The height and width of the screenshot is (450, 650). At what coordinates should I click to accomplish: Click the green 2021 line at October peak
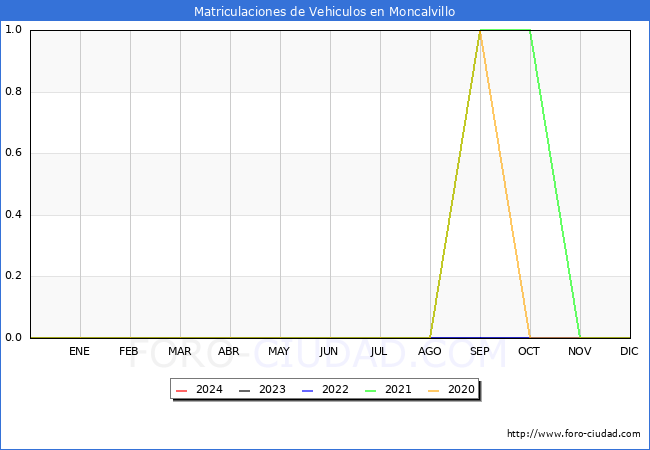coord(530,30)
